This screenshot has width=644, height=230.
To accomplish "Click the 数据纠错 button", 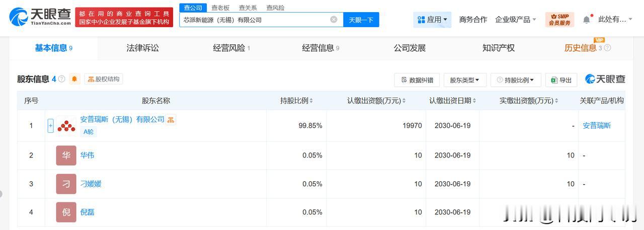I will tap(417, 80).
